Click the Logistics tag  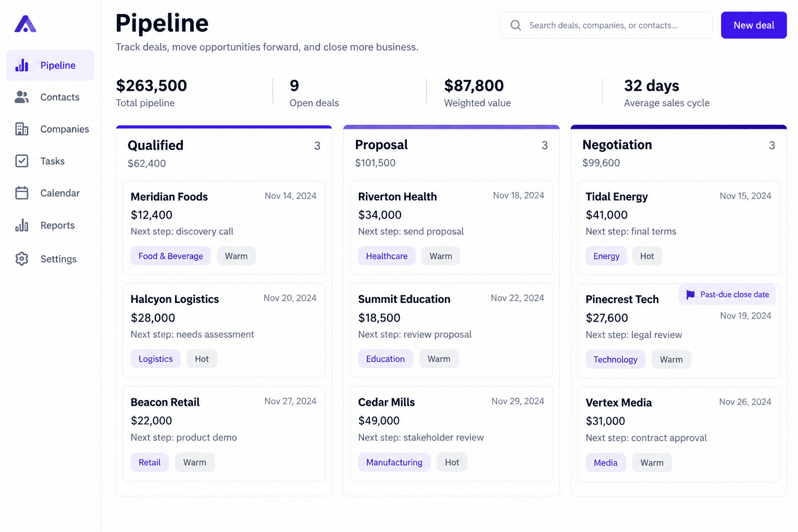(156, 359)
